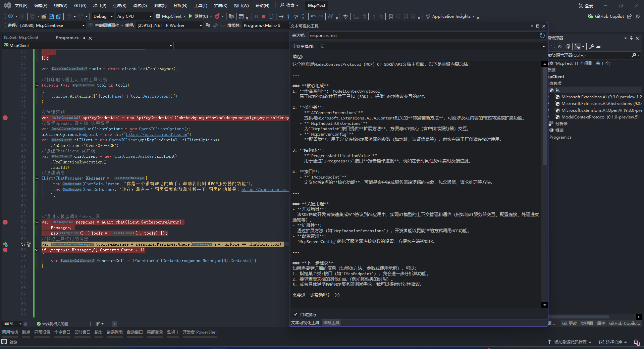Click the visualizer scrollbar up arrow
644x349 pixels.
pyautogui.click(x=544, y=64)
